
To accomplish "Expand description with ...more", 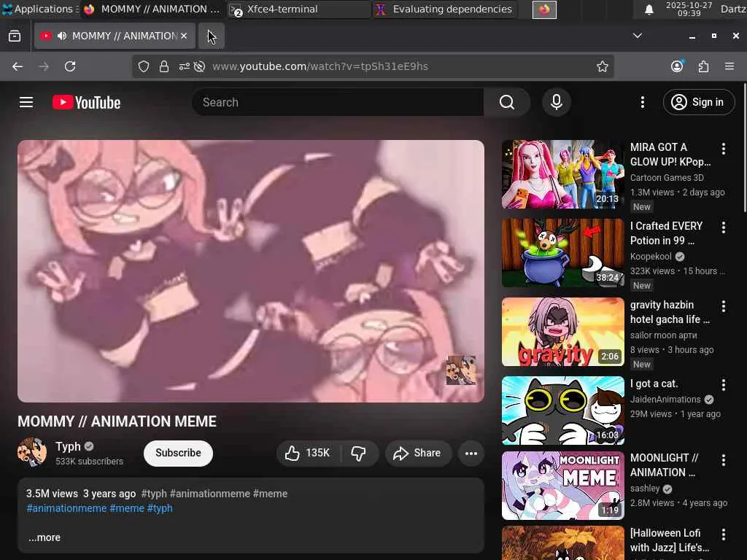I will click(44, 537).
